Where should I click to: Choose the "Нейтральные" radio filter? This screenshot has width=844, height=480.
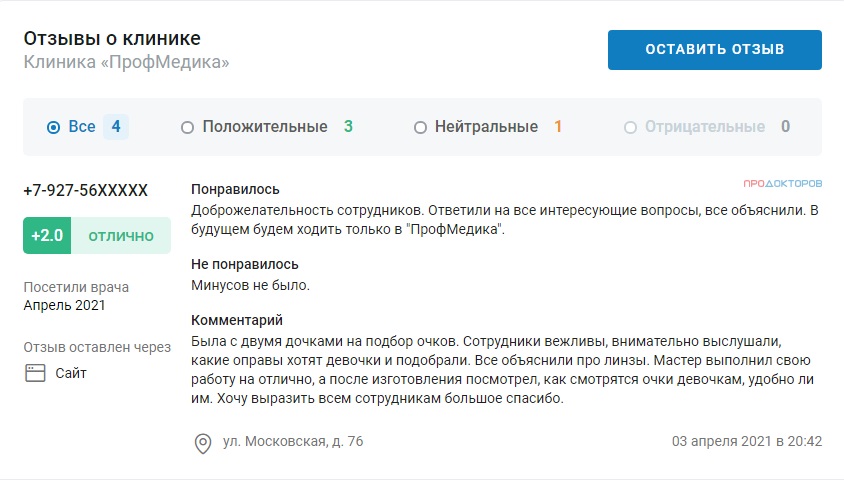pyautogui.click(x=420, y=127)
